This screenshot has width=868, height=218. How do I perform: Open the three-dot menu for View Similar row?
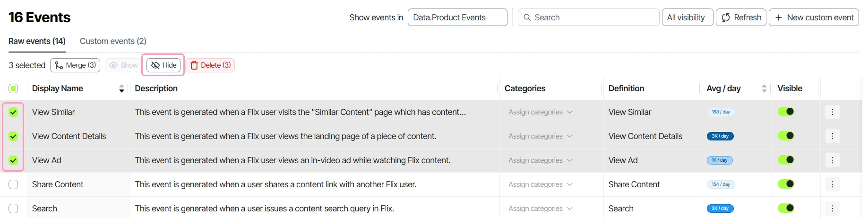pyautogui.click(x=832, y=112)
